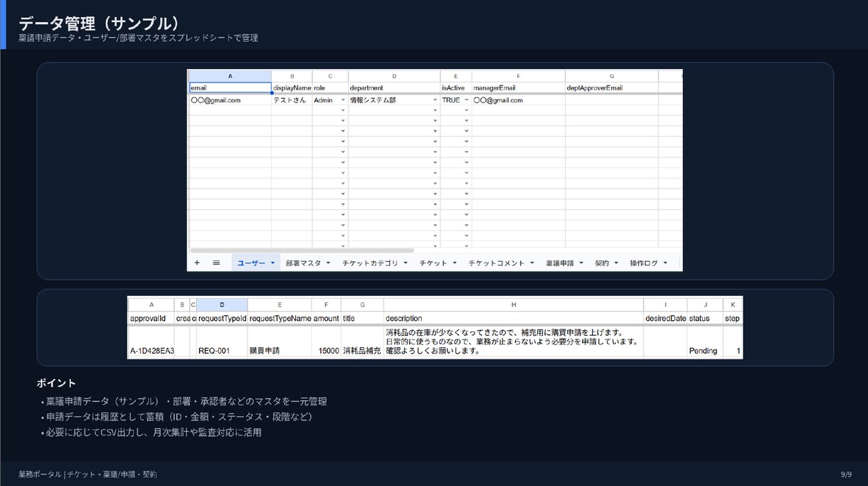
Task: Select the A-1D428EA3 approval ID cell
Action: (152, 342)
